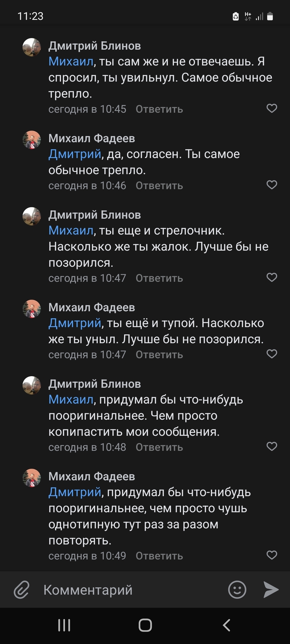Attach a file with the paperclip icon

pyautogui.click(x=22, y=589)
